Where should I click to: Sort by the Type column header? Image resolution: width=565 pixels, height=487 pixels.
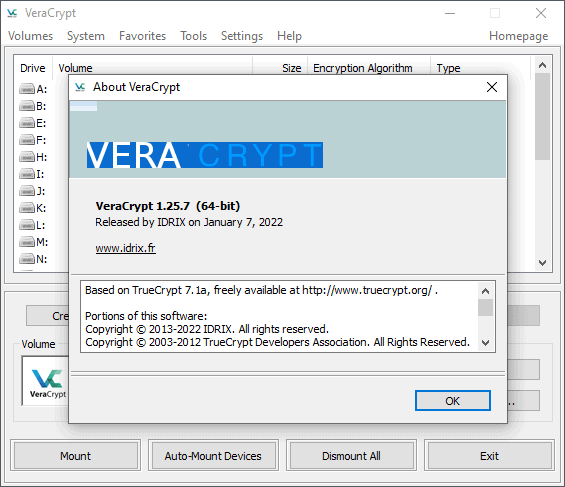pos(481,68)
